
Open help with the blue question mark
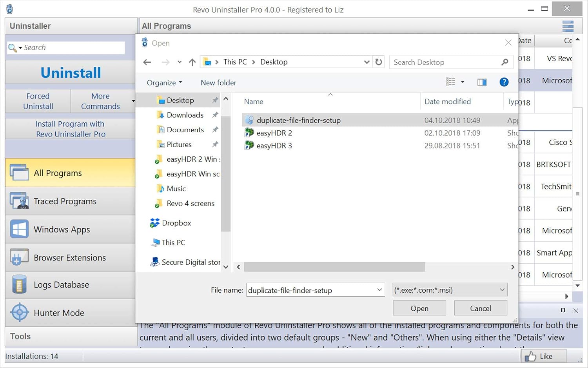(x=504, y=82)
